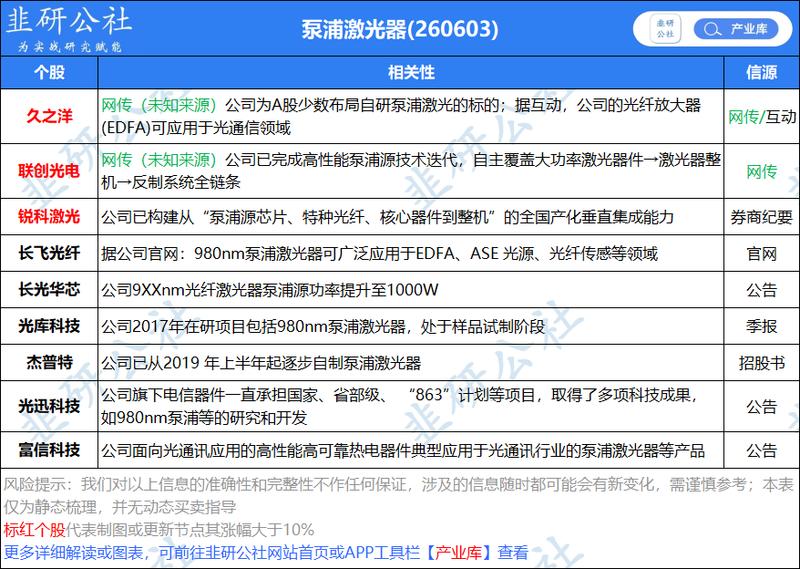Click source cell 公告 for 光迅科技
The height and width of the screenshot is (569, 800).
(761, 407)
